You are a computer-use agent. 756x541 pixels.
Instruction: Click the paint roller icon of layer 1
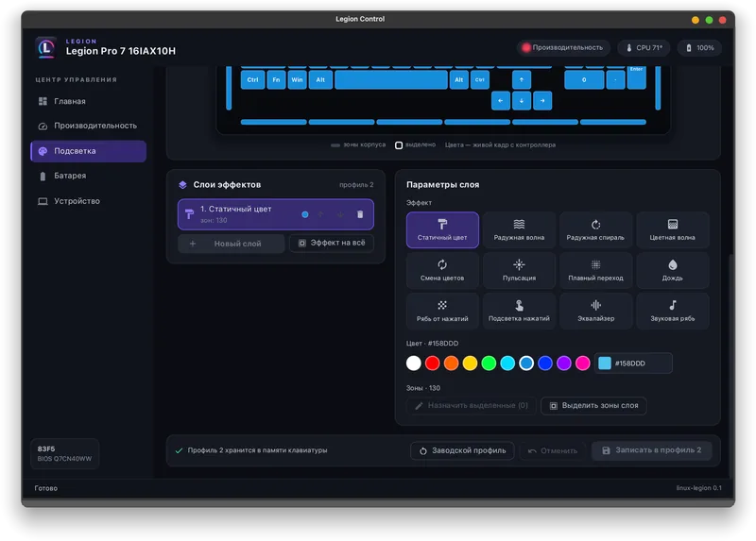pyautogui.click(x=190, y=214)
